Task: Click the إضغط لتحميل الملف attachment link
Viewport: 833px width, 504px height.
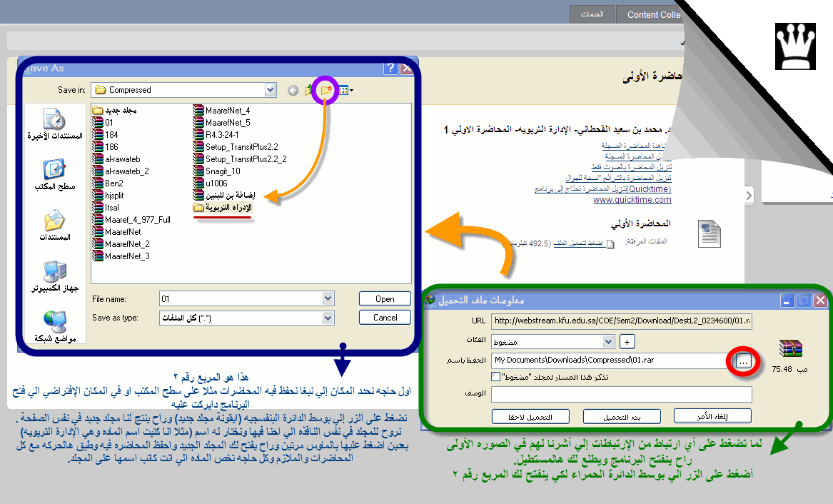Action: point(578,243)
